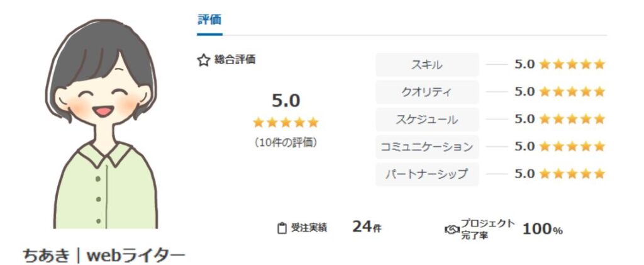
Task: Open the (10件の評価) review count
Action: 286,142
